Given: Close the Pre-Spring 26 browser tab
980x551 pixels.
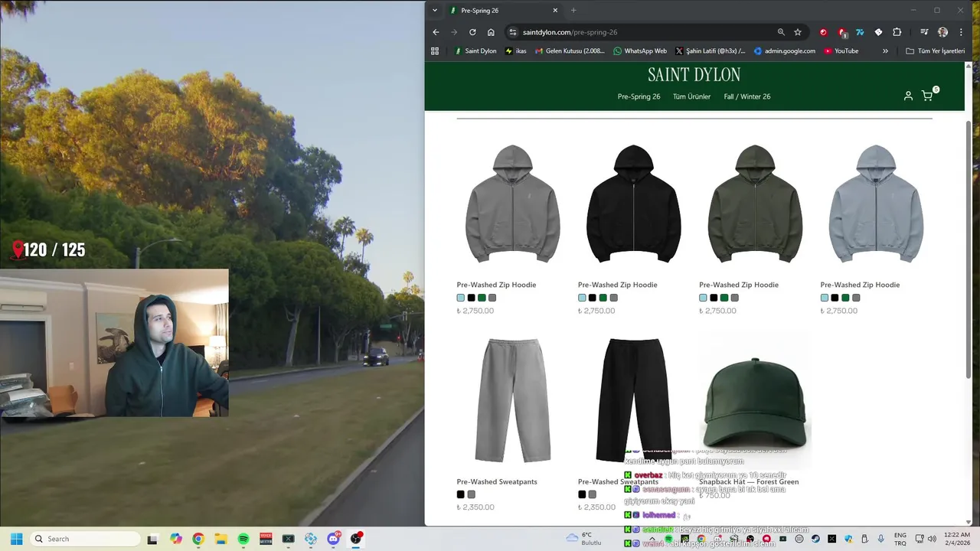Looking at the screenshot, I should pos(555,10).
